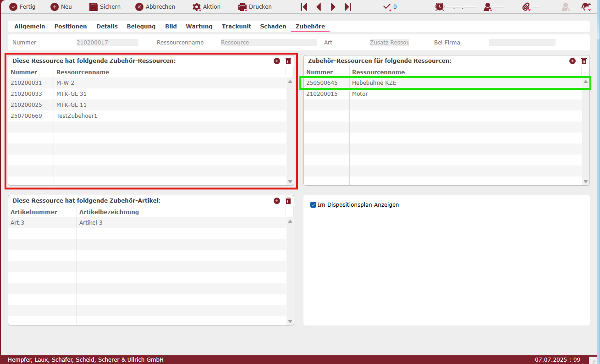Click scroll-down arrow in Zubehör-Artikel list

290,321
